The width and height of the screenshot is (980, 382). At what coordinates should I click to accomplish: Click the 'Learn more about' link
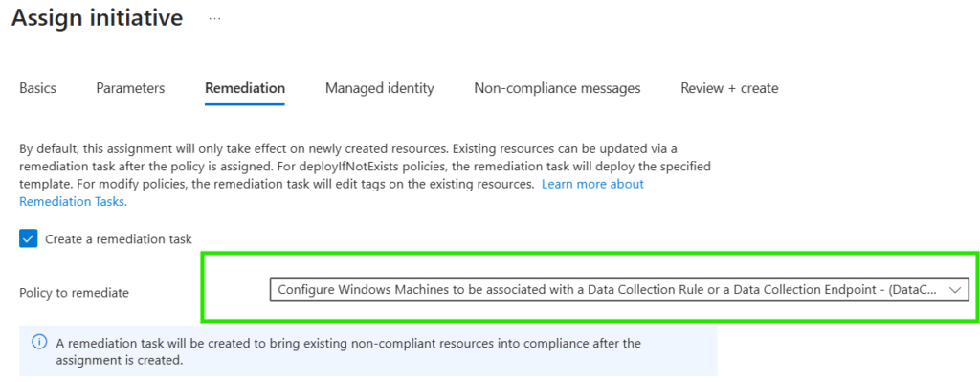(592, 185)
